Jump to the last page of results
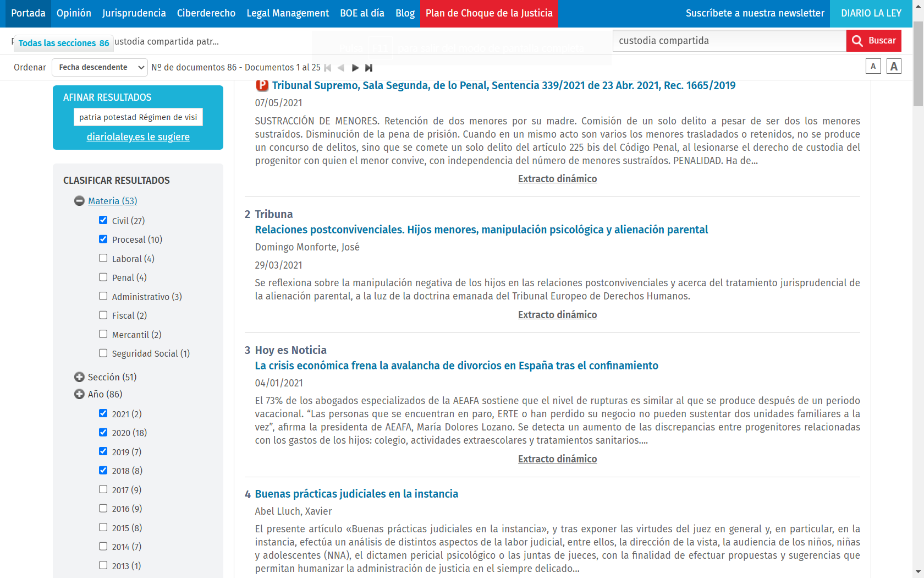 pyautogui.click(x=369, y=68)
